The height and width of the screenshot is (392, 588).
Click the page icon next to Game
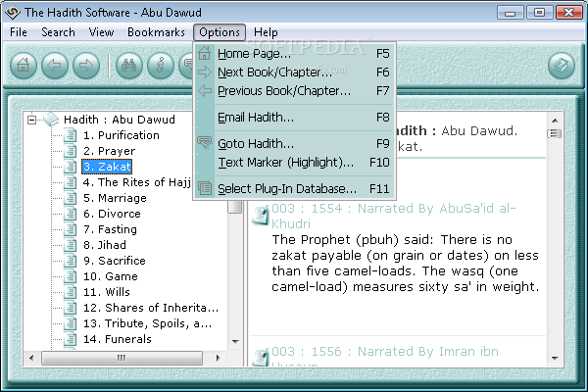(x=71, y=276)
